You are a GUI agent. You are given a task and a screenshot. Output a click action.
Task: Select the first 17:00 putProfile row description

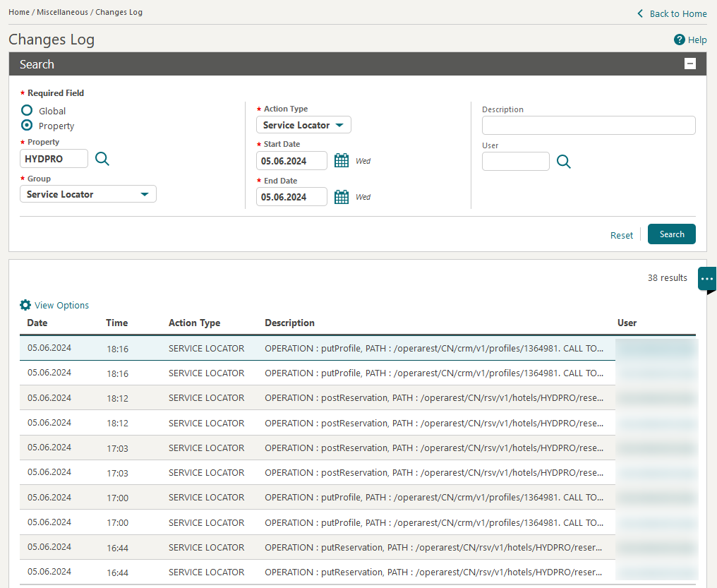[434, 497]
